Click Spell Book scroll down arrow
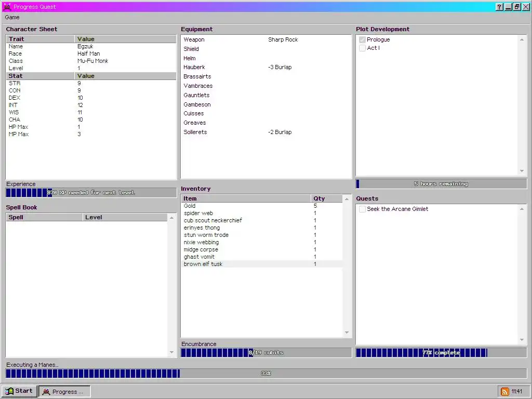Image resolution: width=532 pixels, height=399 pixels. point(171,352)
